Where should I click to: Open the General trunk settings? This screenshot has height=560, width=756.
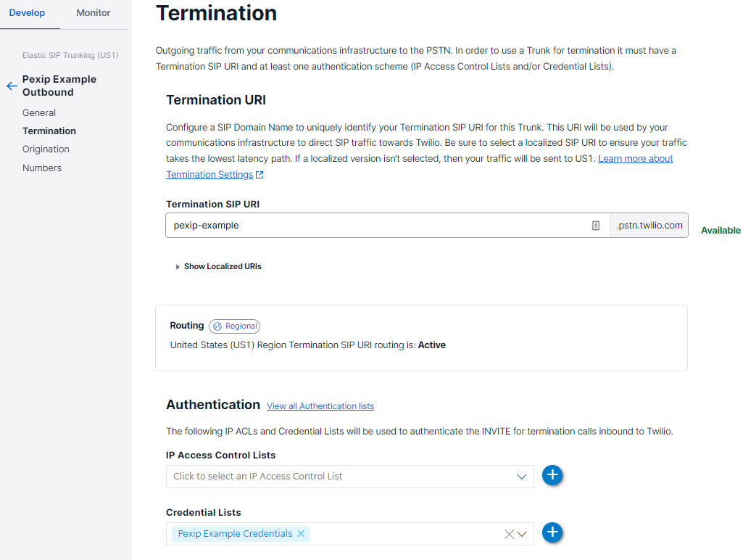39,112
